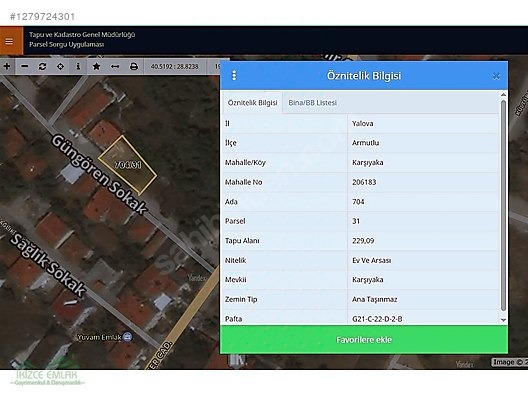Viewport: 528px width, 396px height.
Task: Zoom out with the minus tool
Action: click(25, 66)
